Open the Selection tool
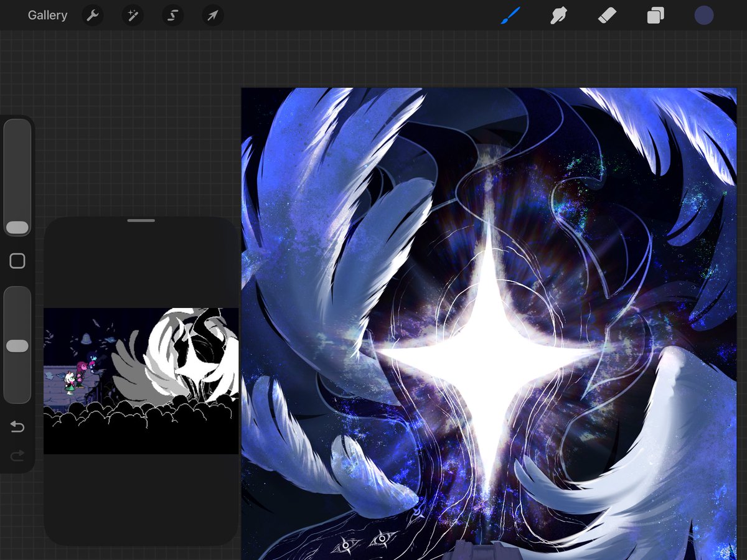Image resolution: width=747 pixels, height=560 pixels. [172, 16]
